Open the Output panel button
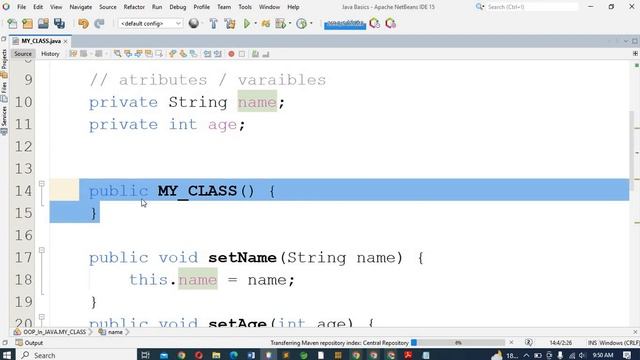The width and height of the screenshot is (640, 360). pyautogui.click(x=29, y=343)
